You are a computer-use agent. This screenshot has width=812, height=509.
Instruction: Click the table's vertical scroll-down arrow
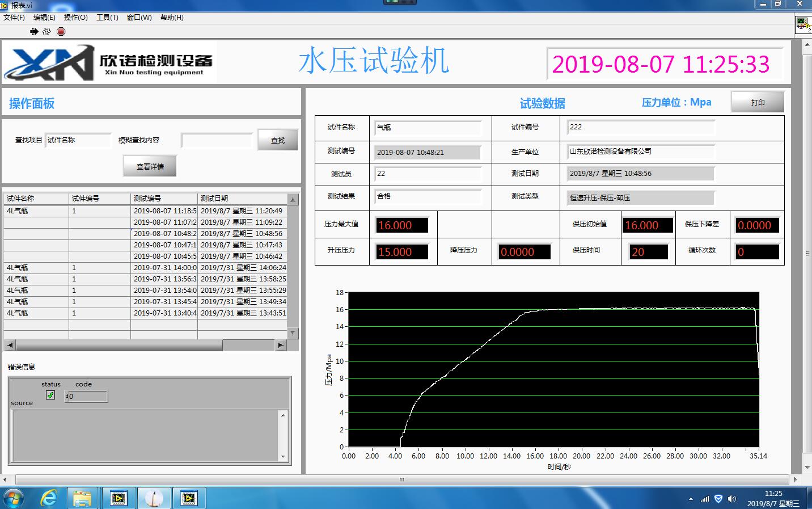(x=293, y=334)
